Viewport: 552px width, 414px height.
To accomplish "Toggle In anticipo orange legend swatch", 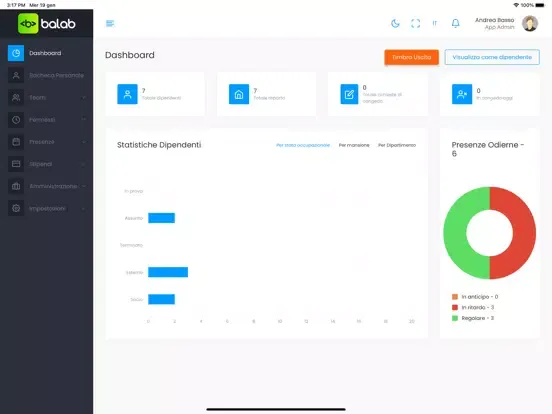I will tap(455, 297).
